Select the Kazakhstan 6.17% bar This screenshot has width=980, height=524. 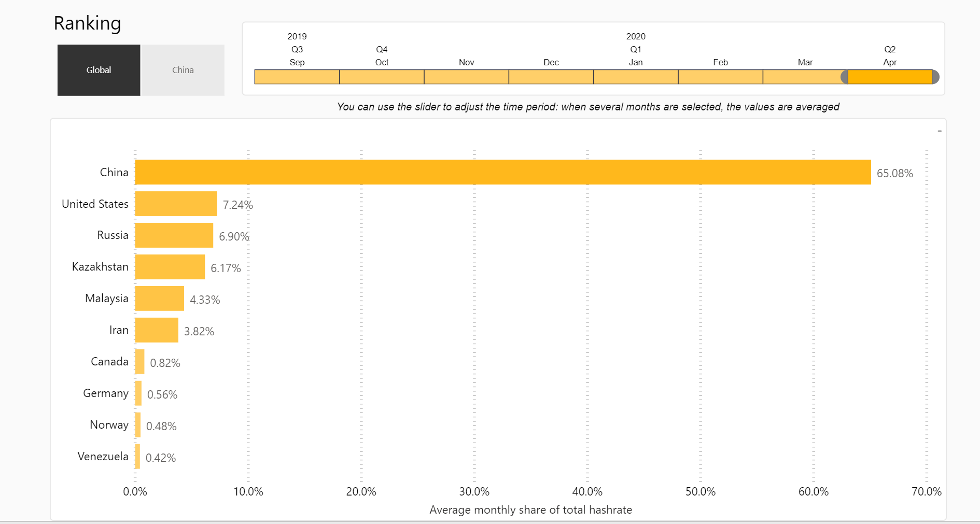pos(170,266)
